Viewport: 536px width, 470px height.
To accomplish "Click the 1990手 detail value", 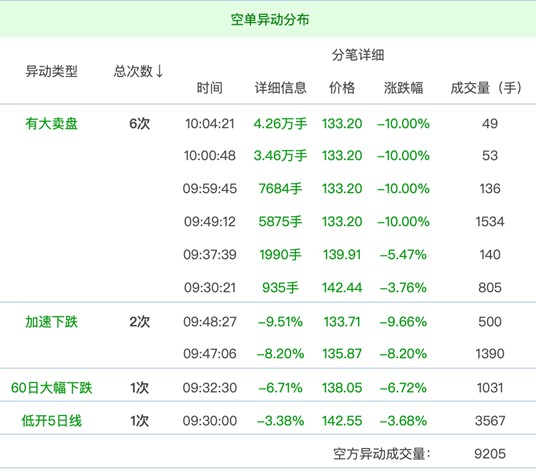I will point(280,254).
